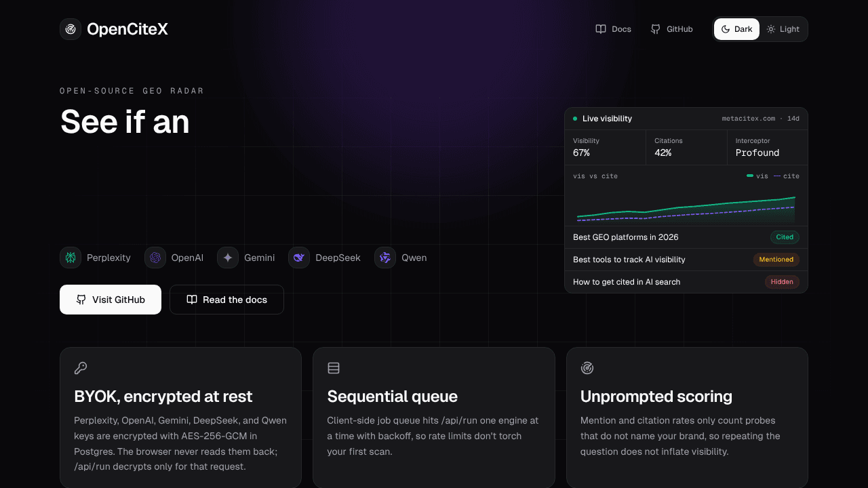Open the Docs link in header
The image size is (868, 488).
coord(613,29)
